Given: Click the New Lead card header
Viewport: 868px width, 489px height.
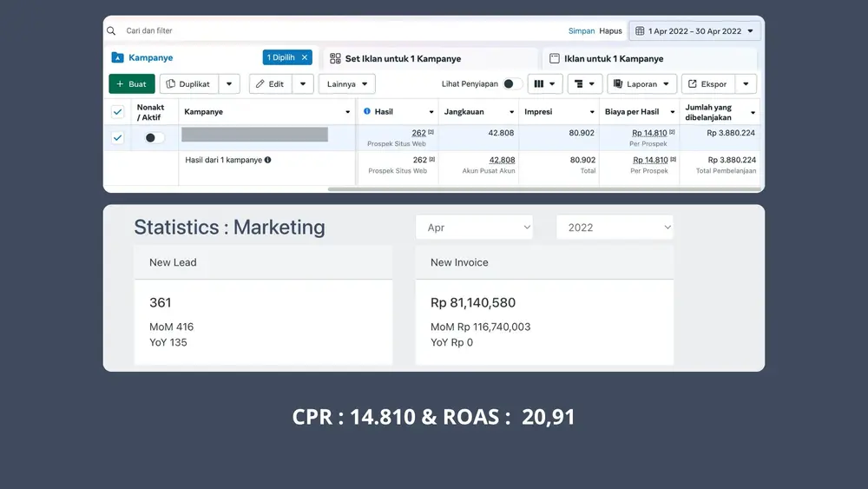Looking at the screenshot, I should click(x=263, y=262).
